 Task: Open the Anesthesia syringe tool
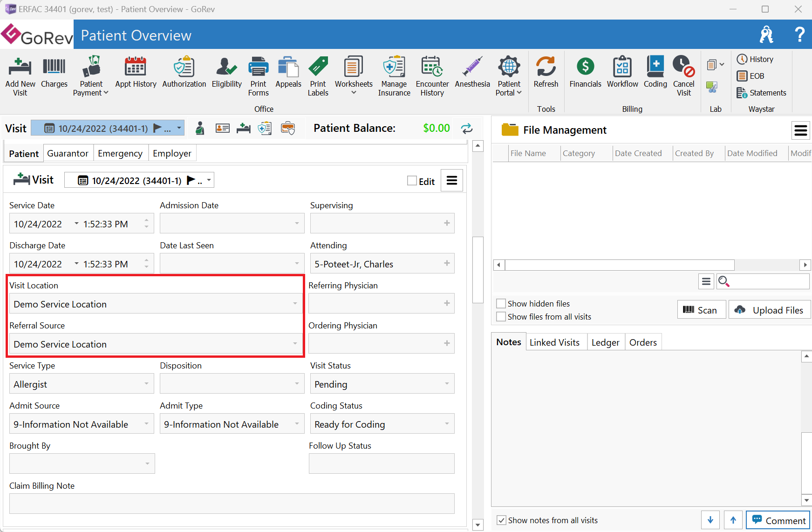[472, 72]
